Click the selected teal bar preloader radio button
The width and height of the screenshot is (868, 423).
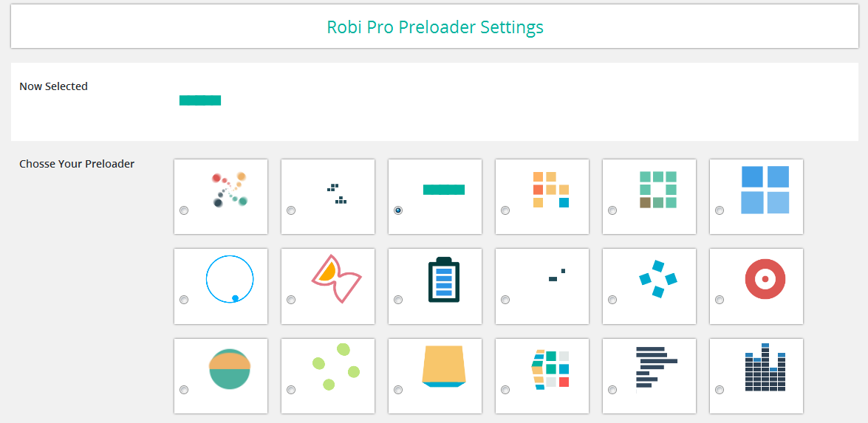(x=398, y=210)
